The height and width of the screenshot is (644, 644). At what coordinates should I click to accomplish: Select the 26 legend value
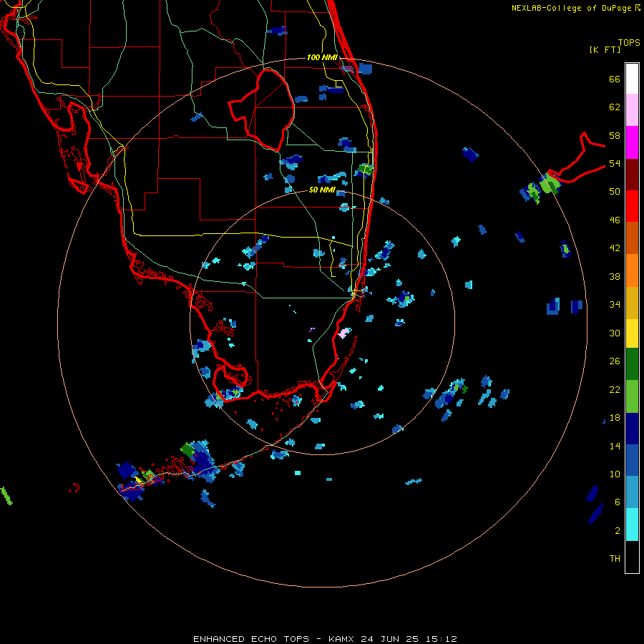[x=615, y=361]
